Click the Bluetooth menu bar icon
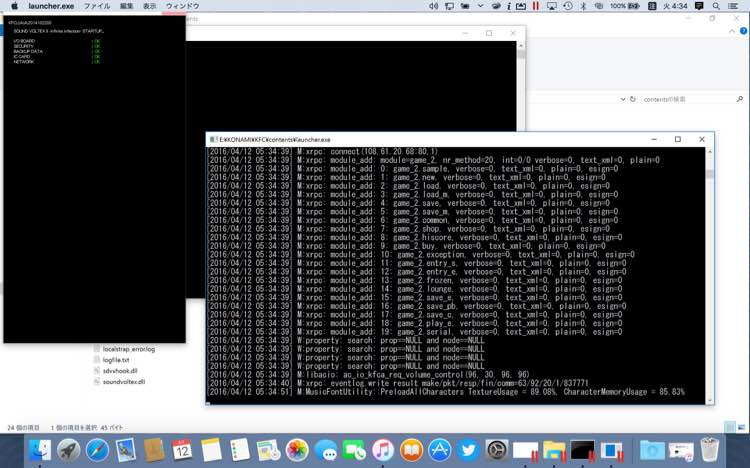This screenshot has height=468, width=750. [583, 6]
